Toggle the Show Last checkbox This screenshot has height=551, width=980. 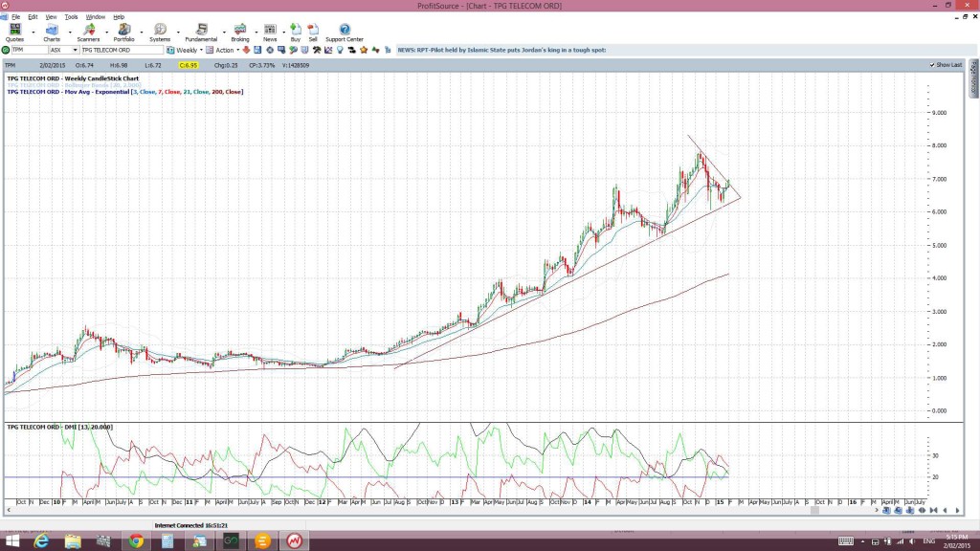(x=932, y=65)
